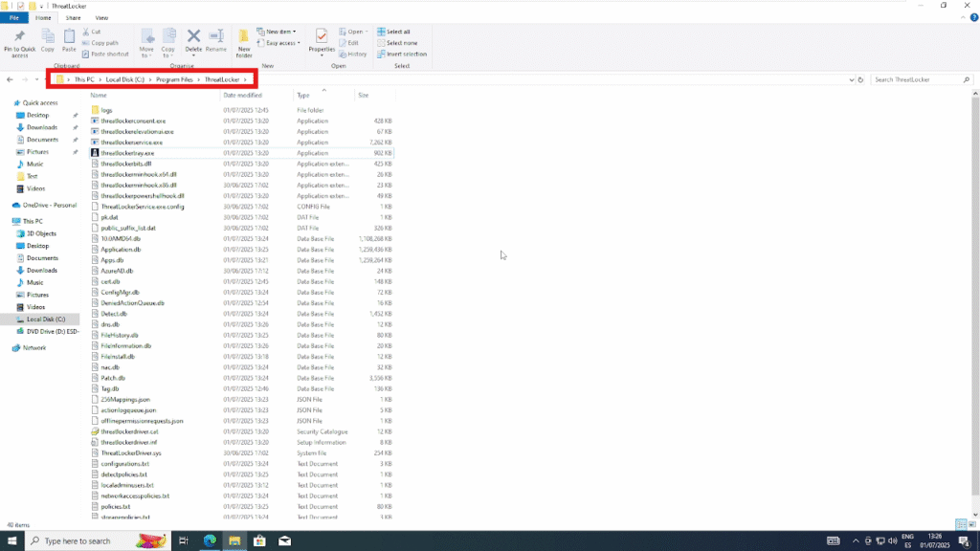Click Select all in ribbon

[x=393, y=32]
